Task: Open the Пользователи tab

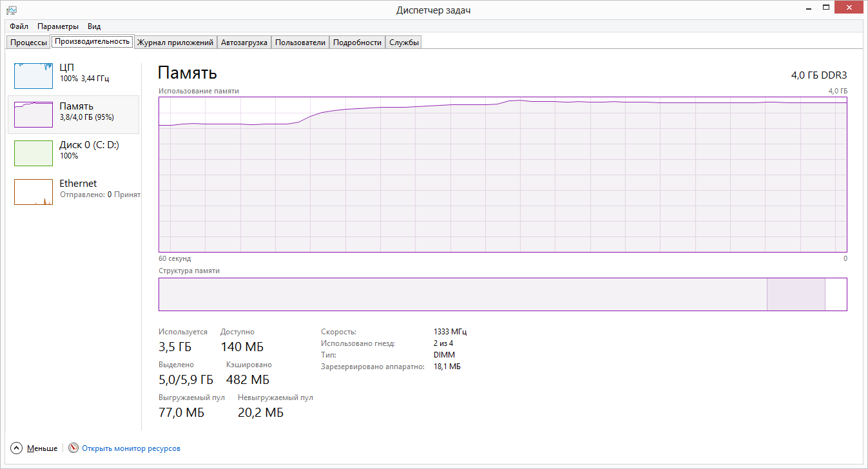Action: point(300,43)
